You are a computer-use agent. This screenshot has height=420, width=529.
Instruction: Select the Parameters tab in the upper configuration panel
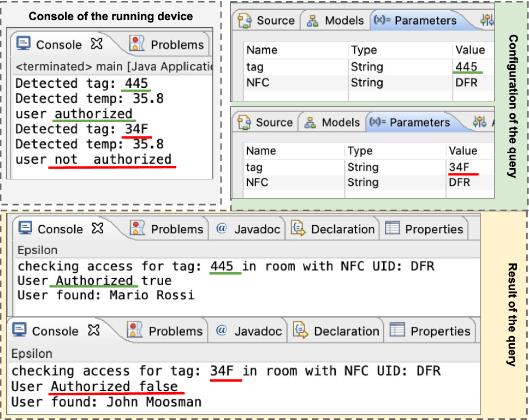point(415,21)
